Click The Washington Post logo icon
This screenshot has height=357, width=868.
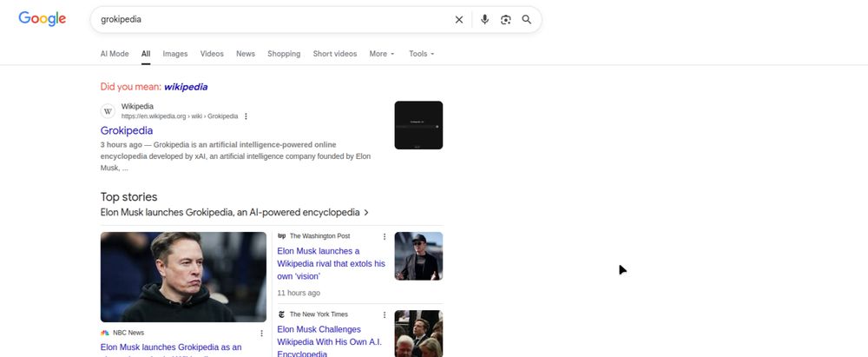pyautogui.click(x=282, y=236)
